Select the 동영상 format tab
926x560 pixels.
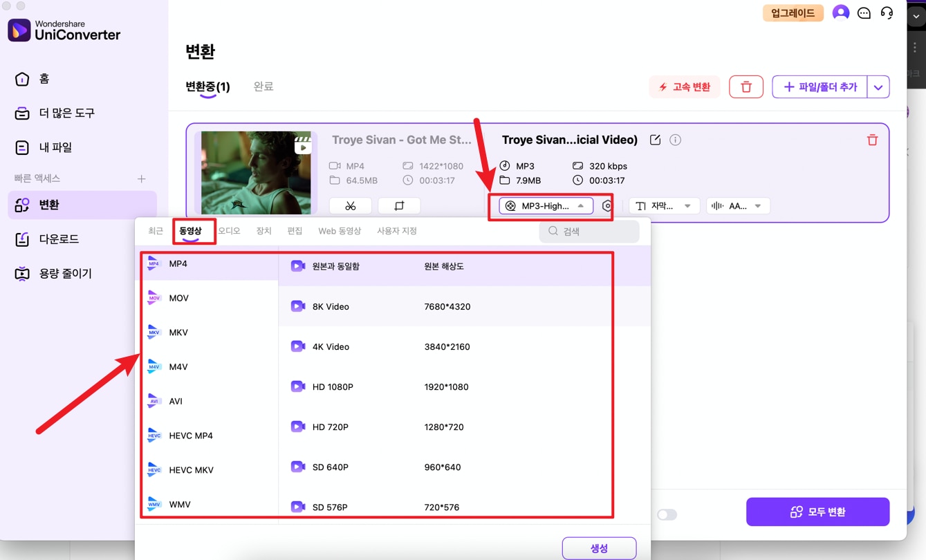191,231
